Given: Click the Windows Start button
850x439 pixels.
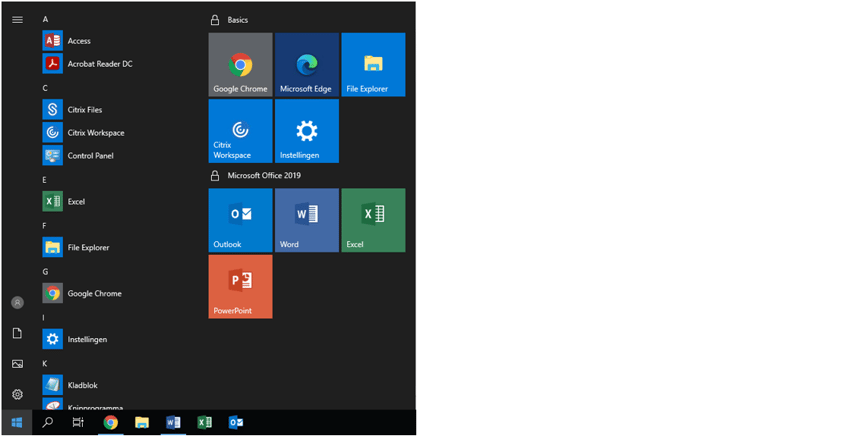Looking at the screenshot, I should click(17, 422).
